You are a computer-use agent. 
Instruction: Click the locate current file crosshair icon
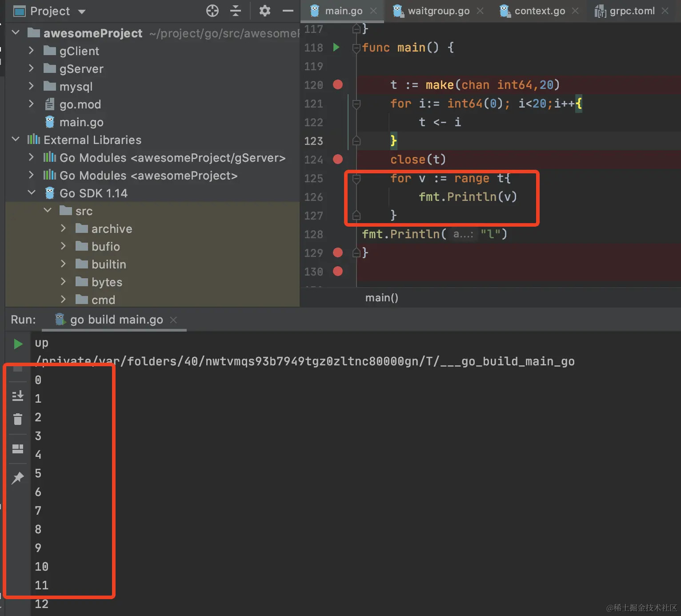pos(212,11)
